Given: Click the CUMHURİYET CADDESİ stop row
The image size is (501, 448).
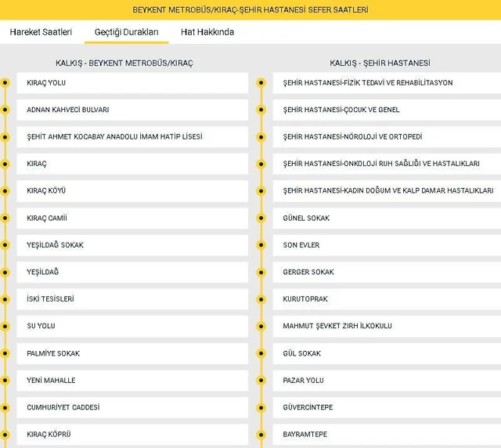Looking at the screenshot, I should (x=132, y=407).
